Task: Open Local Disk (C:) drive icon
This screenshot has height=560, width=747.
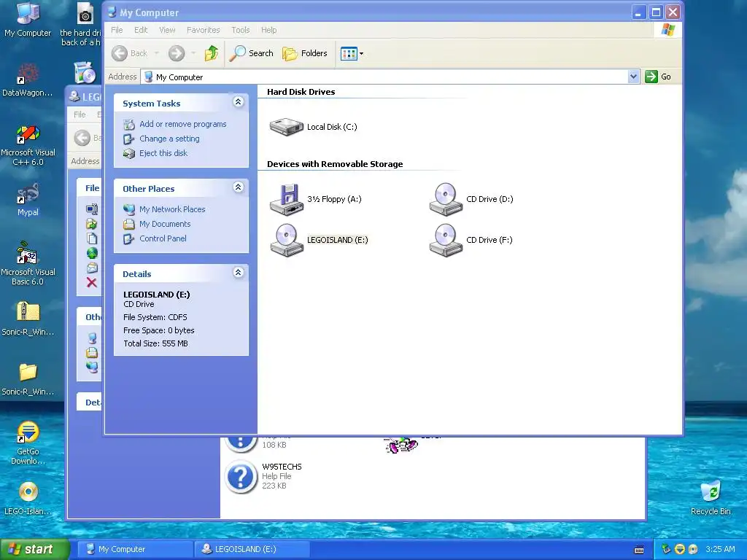Action: 286,127
